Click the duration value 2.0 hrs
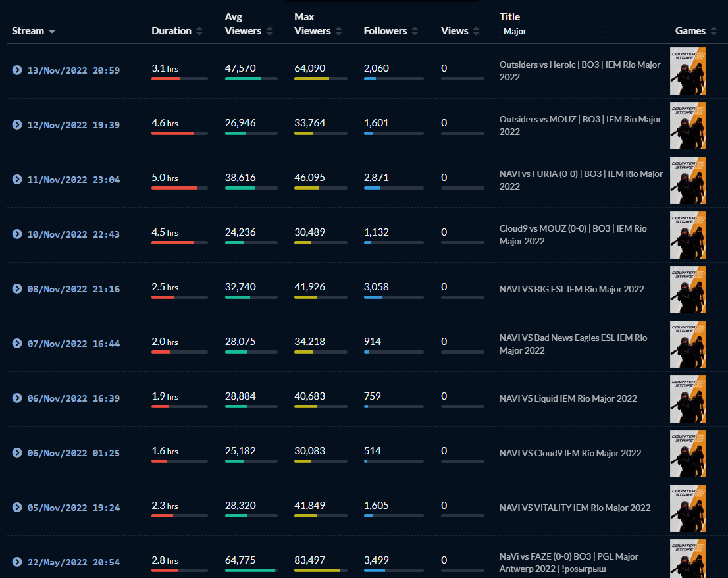This screenshot has width=728, height=578. 165,342
